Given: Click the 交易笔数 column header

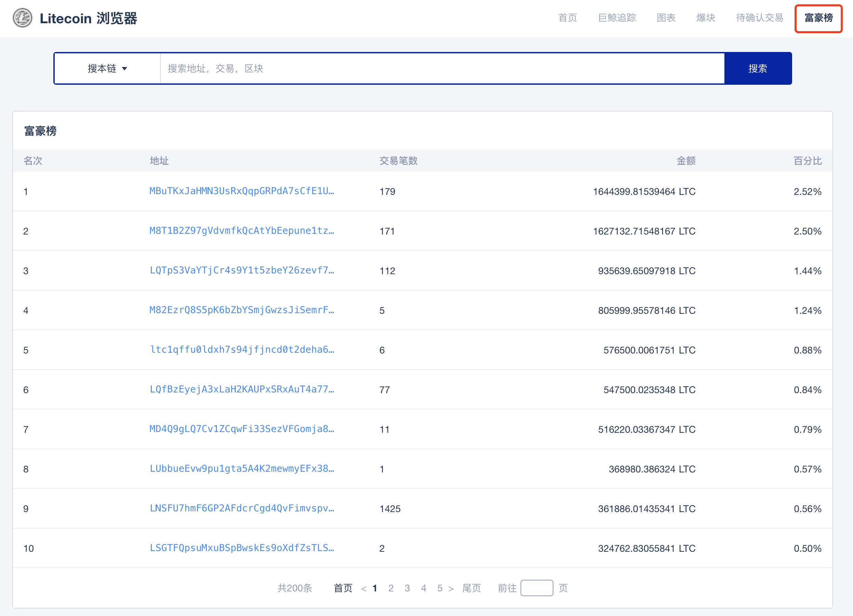Looking at the screenshot, I should (398, 161).
